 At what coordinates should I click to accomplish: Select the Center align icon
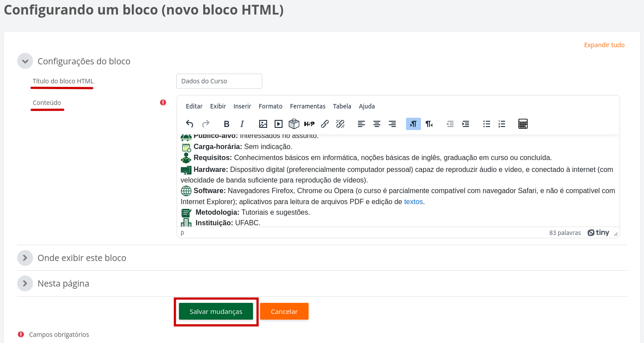[x=377, y=124]
